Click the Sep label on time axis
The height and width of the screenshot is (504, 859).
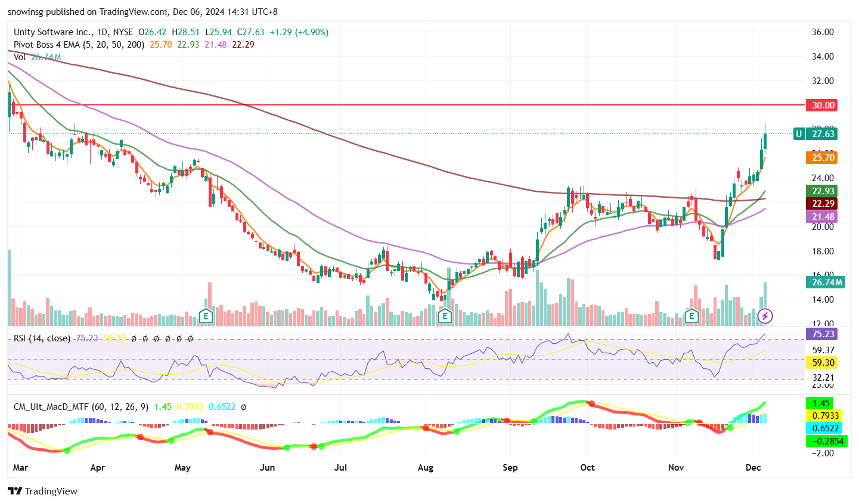(x=510, y=468)
